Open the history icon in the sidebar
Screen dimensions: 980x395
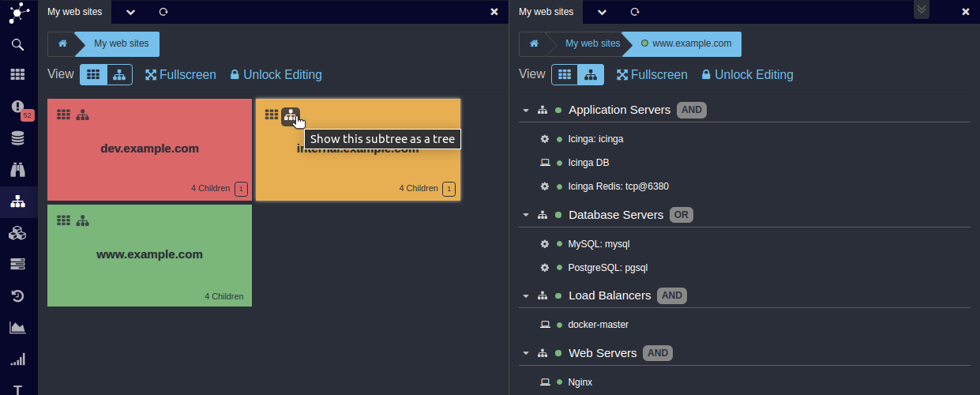17,295
